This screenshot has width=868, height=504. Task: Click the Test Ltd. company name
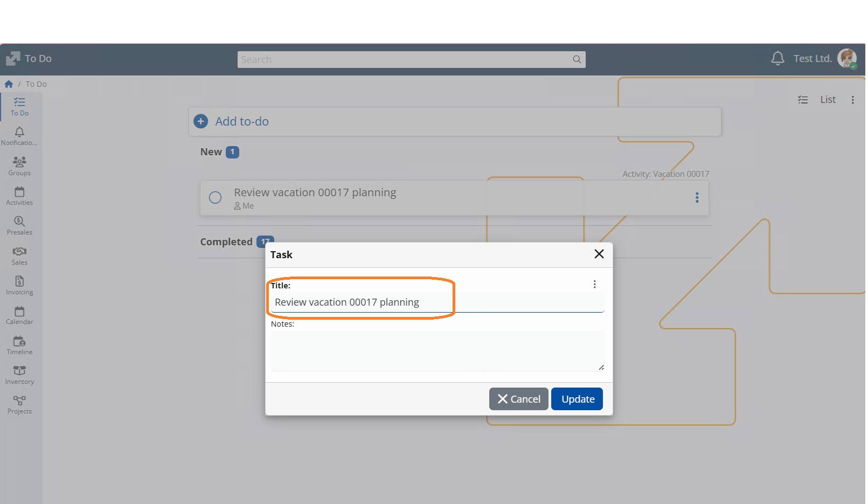pos(813,58)
